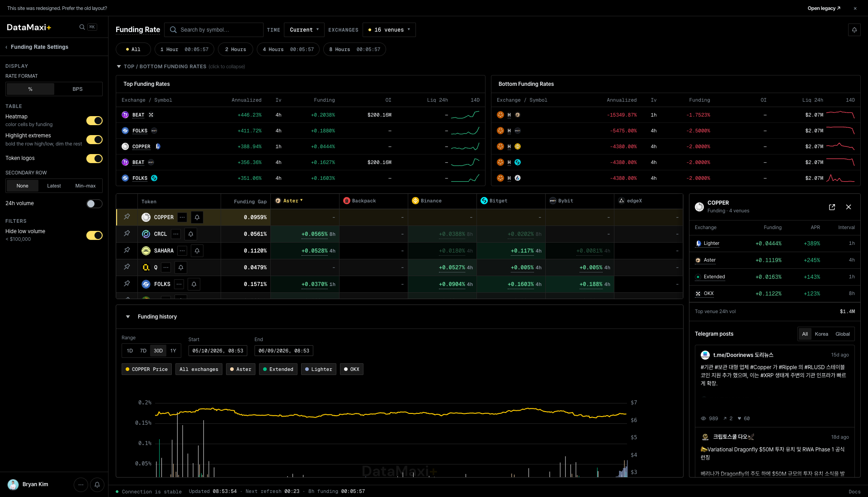Select the 2 Hours interval tab
868x497 pixels.
point(236,49)
